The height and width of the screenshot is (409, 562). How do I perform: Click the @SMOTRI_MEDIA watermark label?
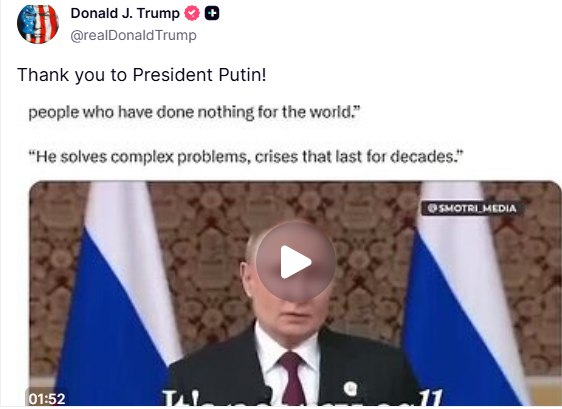[472, 208]
